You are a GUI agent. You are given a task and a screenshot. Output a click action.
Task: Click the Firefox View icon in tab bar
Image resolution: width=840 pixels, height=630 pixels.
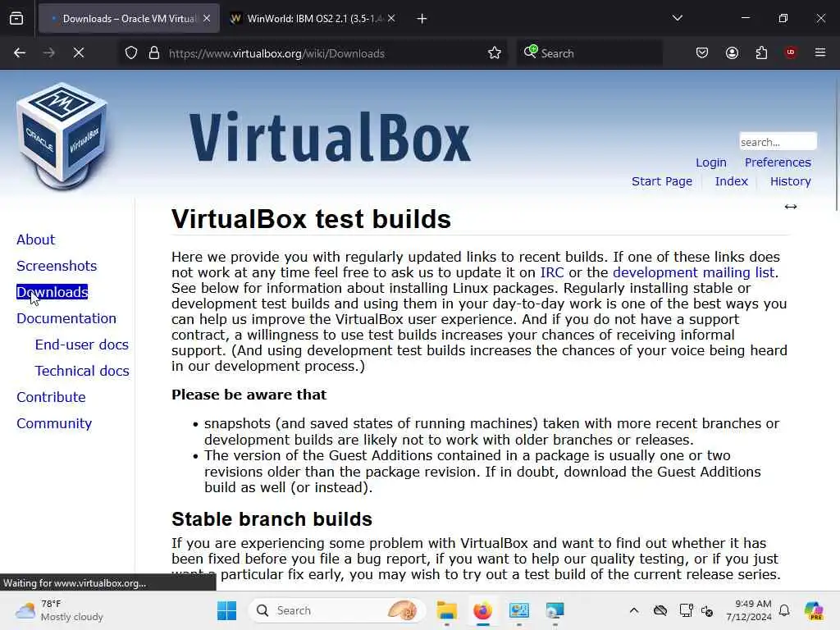coord(16,19)
